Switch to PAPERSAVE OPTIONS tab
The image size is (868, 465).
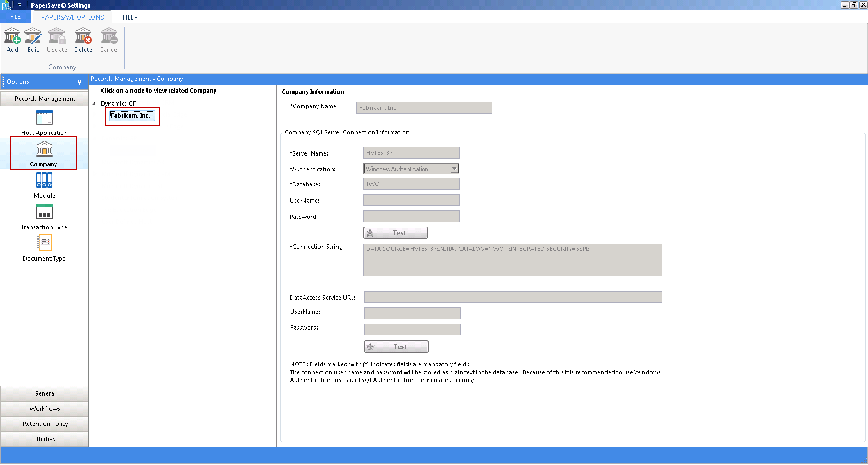coord(73,17)
